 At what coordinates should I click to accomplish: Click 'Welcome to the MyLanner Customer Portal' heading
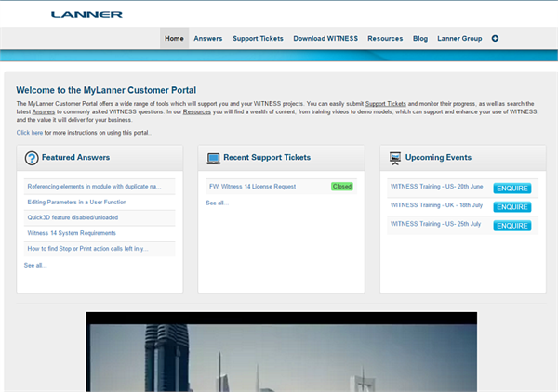106,90
